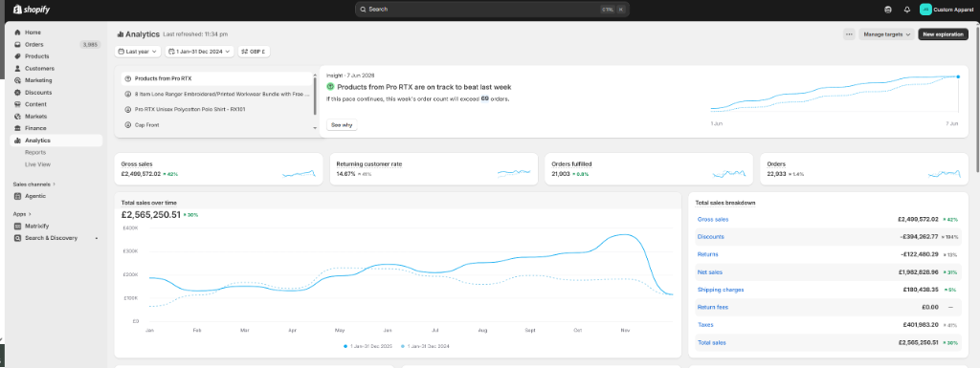The height and width of the screenshot is (368, 980).
Task: Click the Return fees link
Action: [712, 307]
